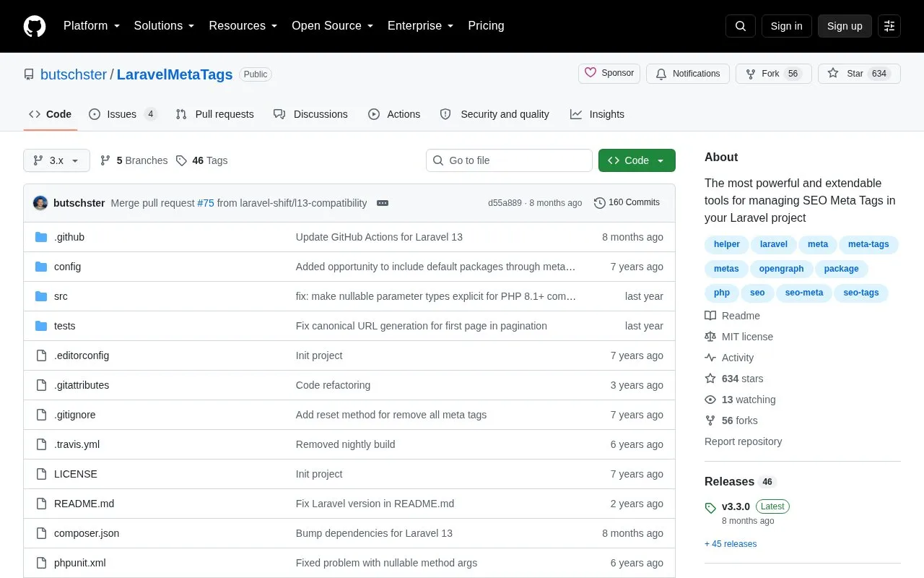Click the Pricing link
Screen dimensions: 924x578
tap(486, 26)
